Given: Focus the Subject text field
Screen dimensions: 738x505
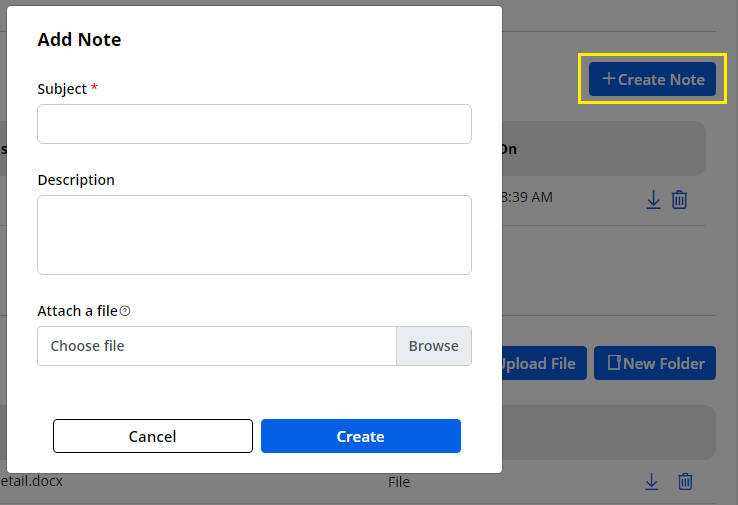Looking at the screenshot, I should coord(254,124).
